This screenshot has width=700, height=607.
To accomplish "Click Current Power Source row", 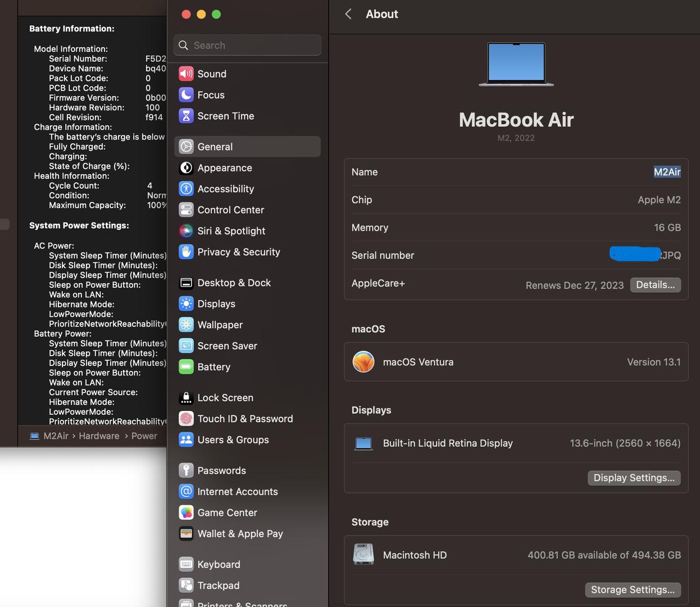I will (x=93, y=392).
